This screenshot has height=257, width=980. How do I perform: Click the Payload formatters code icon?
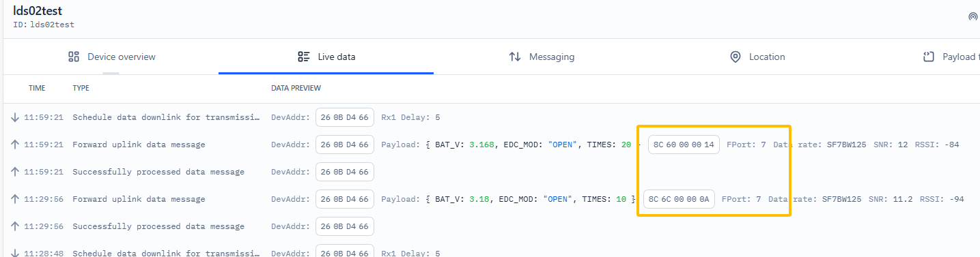tap(929, 57)
